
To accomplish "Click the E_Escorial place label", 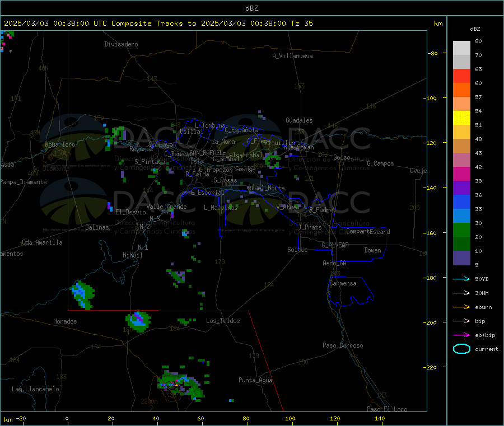I will (208, 193).
